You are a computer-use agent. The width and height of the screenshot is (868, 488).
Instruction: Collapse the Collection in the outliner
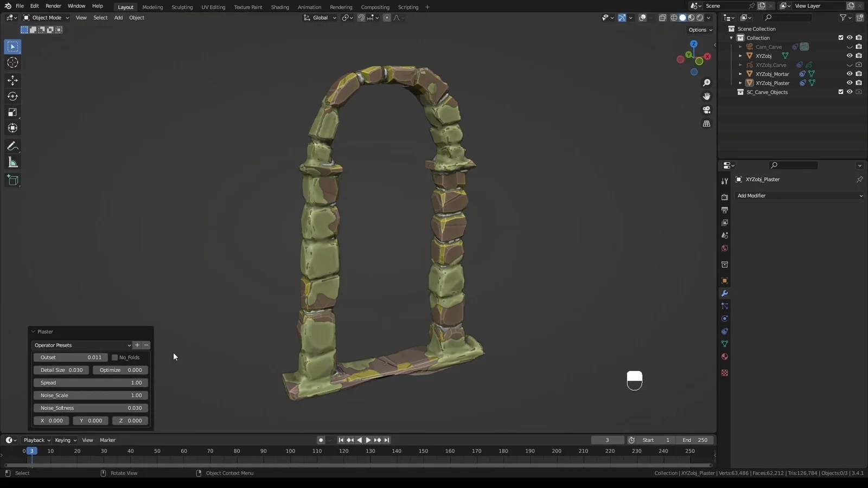[x=731, y=37]
